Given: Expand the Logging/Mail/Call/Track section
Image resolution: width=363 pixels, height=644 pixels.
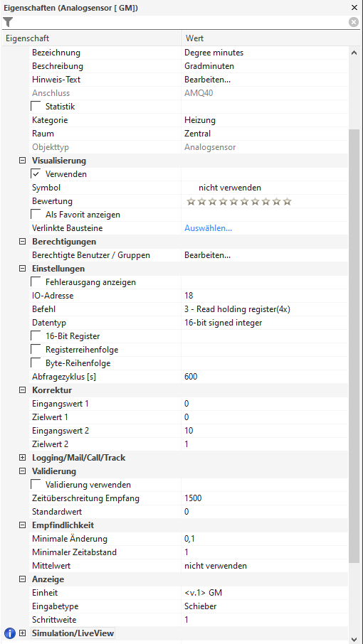Looking at the screenshot, I should pyautogui.click(x=23, y=457).
